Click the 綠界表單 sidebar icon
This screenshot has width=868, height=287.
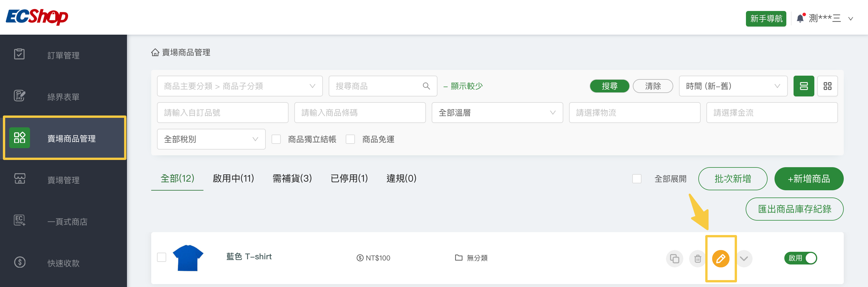(x=20, y=96)
